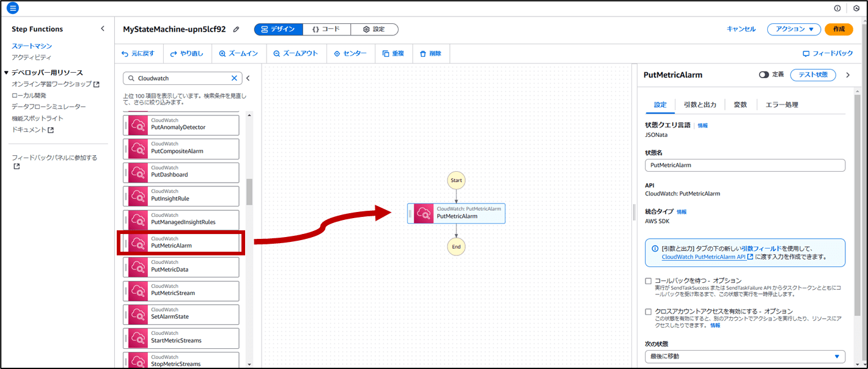Click 情報 next to 統合タイプ
This screenshot has width=868, height=369.
pyautogui.click(x=682, y=212)
